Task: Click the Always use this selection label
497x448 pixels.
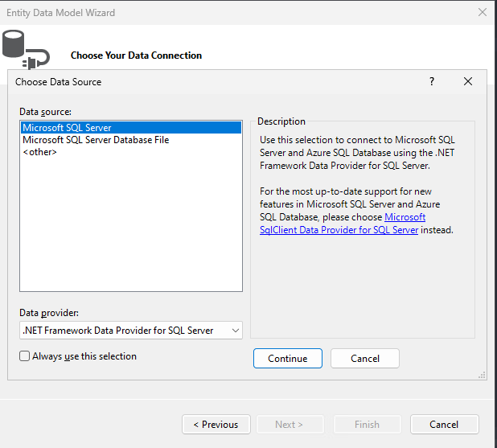Action: [84, 356]
